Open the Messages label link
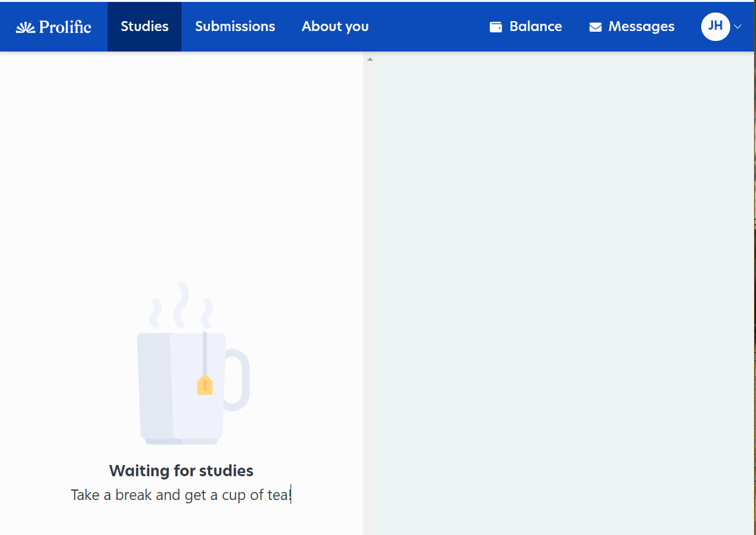Image resolution: width=756 pixels, height=535 pixels. 641,26
